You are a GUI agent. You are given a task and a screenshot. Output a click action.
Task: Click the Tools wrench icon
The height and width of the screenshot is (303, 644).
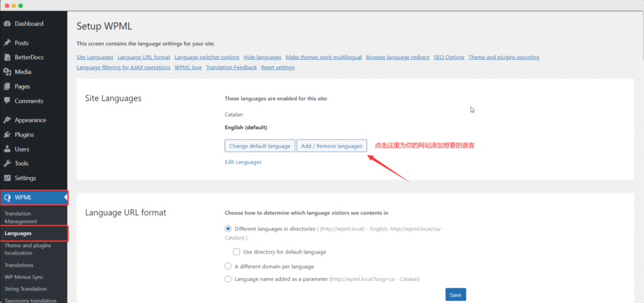pos(7,164)
